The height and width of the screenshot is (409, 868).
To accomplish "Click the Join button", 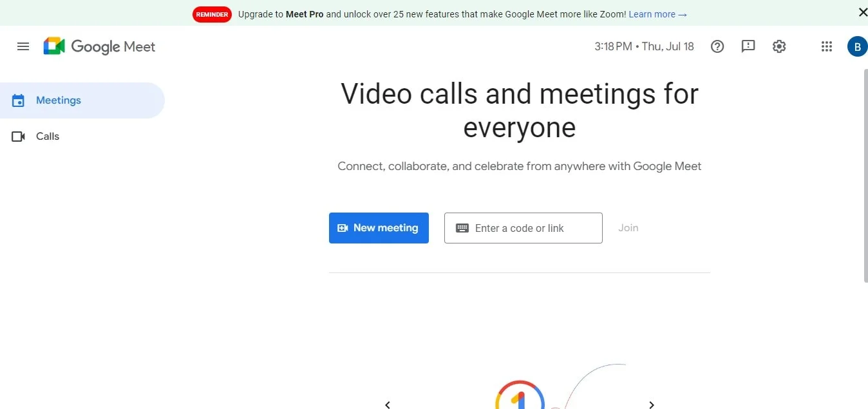I will pos(628,227).
